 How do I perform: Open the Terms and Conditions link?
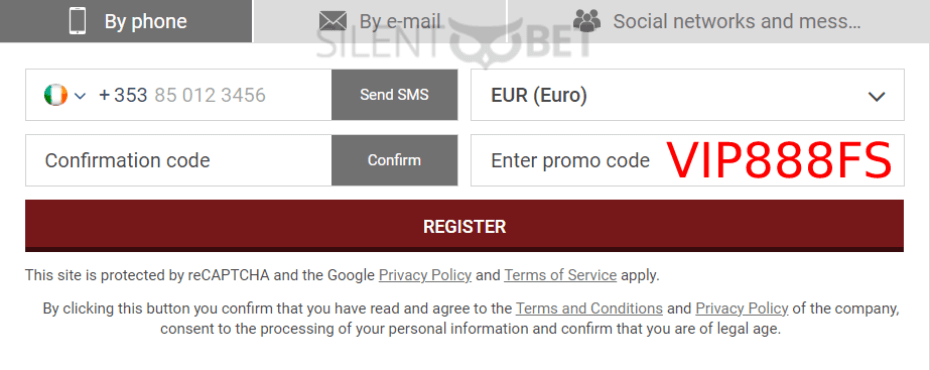pos(589,308)
